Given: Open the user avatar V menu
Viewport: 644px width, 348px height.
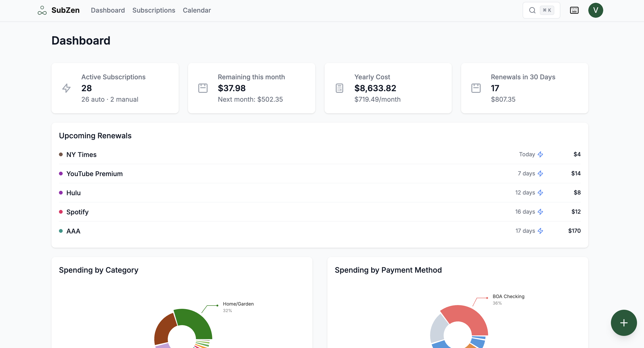Looking at the screenshot, I should point(596,10).
